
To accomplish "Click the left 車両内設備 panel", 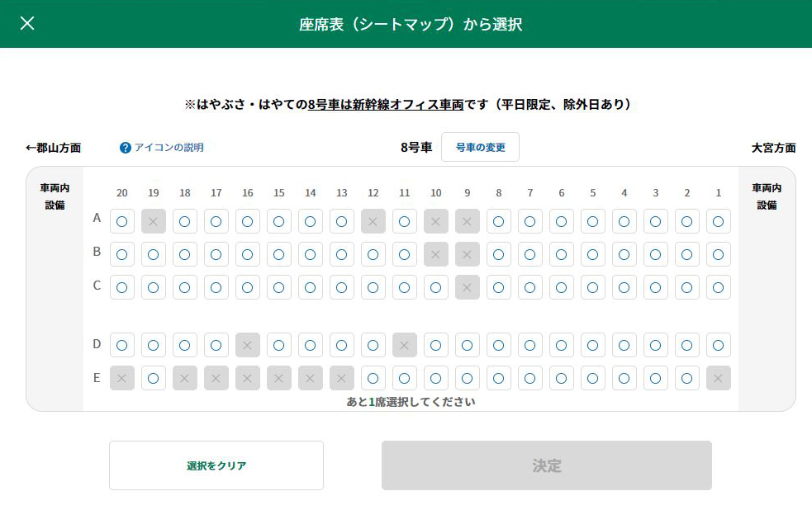I will [x=55, y=196].
